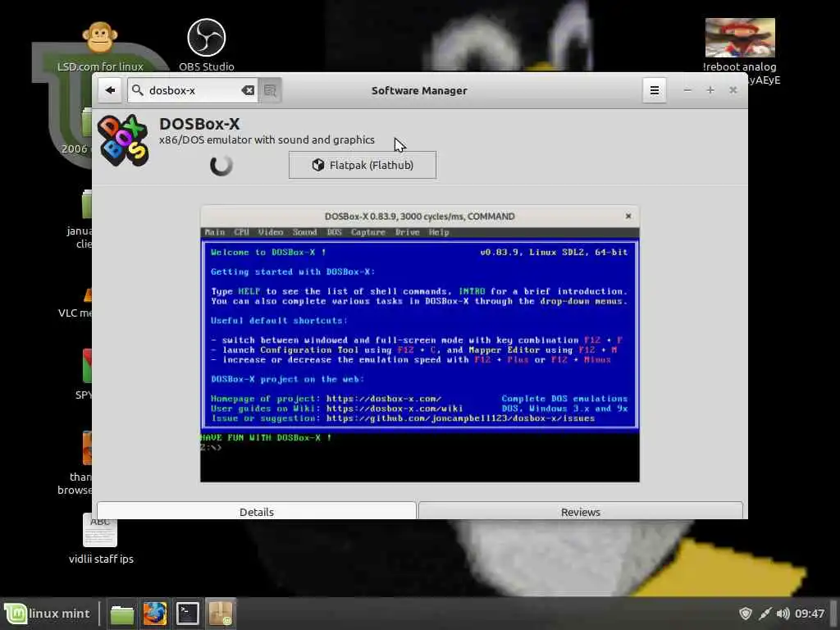The height and width of the screenshot is (630, 840).
Task: Click the DOSBox-X heading text
Action: pyautogui.click(x=199, y=124)
